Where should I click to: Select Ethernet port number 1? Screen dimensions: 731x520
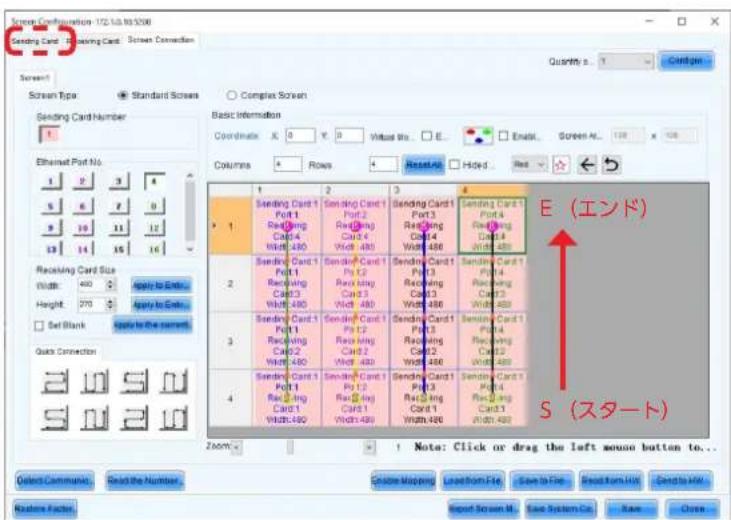[51, 181]
